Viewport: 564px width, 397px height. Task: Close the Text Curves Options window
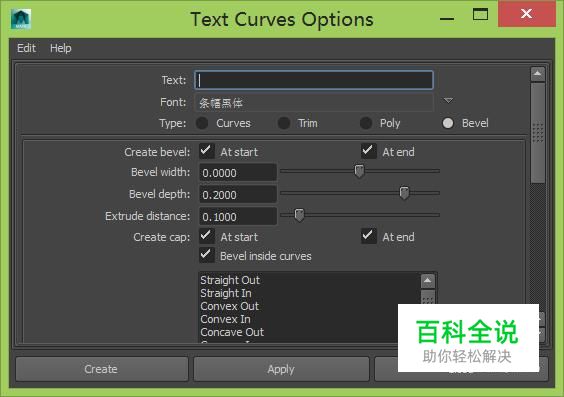tap(527, 14)
